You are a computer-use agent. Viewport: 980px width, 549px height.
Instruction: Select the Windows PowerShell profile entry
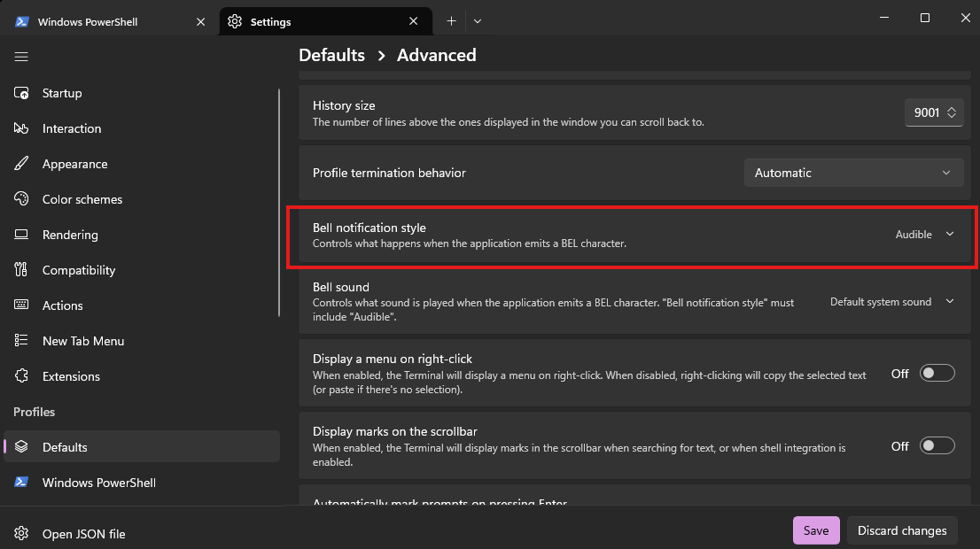point(141,483)
